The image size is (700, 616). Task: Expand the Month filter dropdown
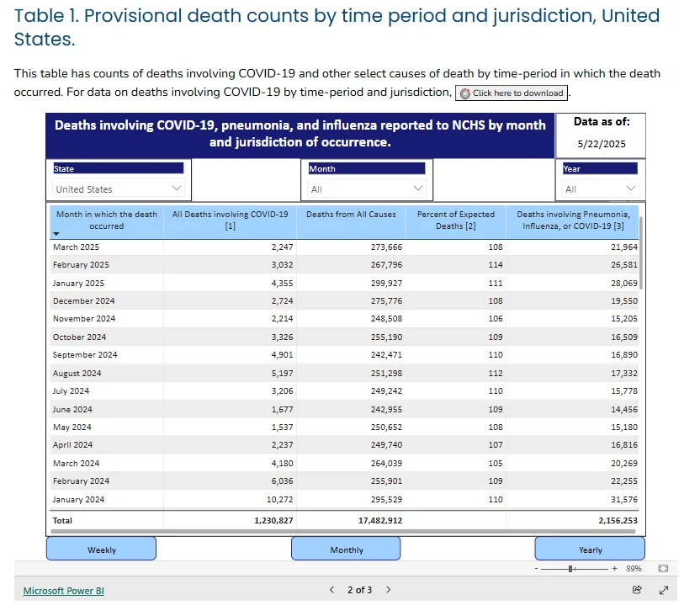click(x=367, y=189)
